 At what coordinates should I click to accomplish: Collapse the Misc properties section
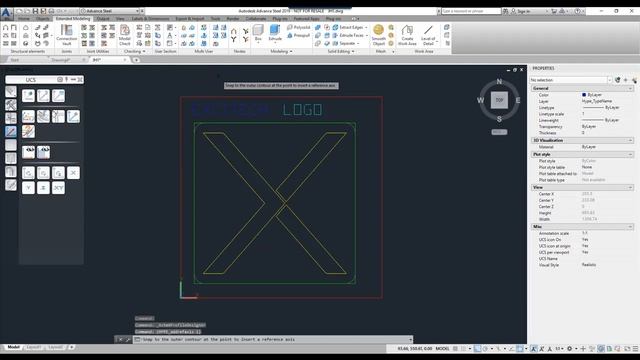tap(631, 227)
